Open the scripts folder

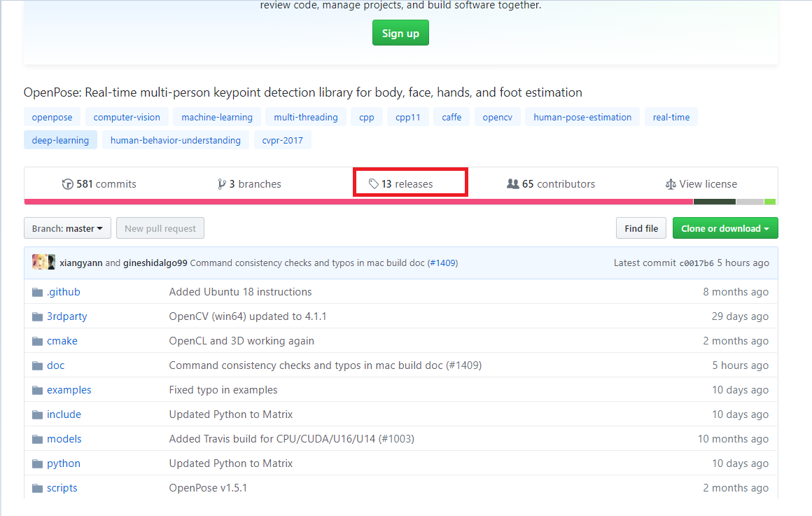tap(62, 487)
